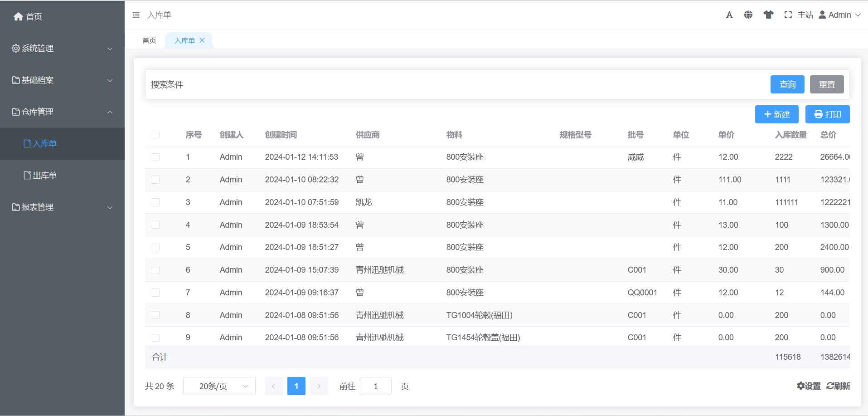Screen dimensions: 868x416
Task: Click the 供应商 column header
Action: tap(368, 135)
